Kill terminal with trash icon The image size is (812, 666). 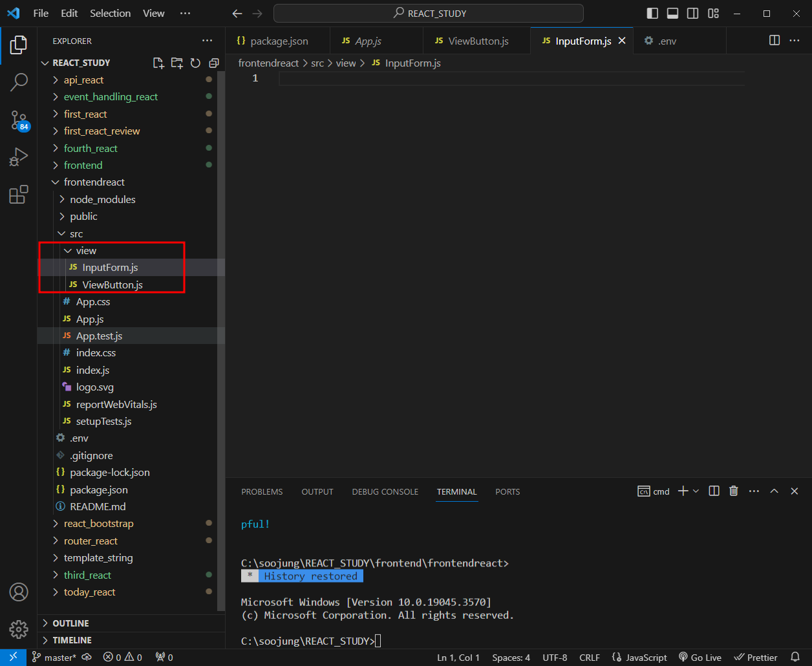pyautogui.click(x=734, y=491)
